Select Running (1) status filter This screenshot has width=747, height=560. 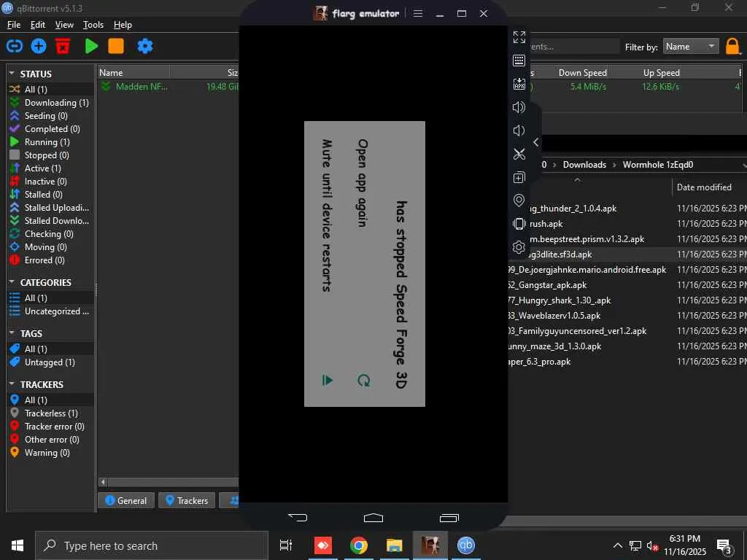(x=50, y=142)
